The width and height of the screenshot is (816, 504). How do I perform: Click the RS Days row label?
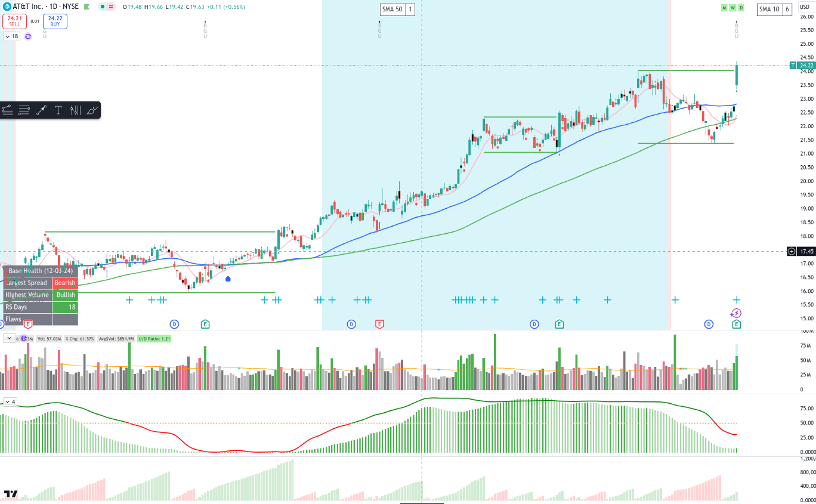27,307
